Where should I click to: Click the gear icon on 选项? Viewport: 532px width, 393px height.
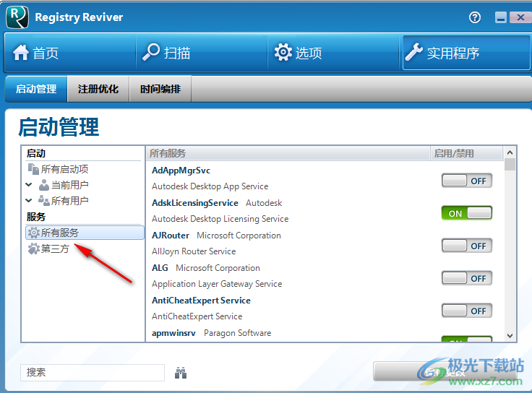(283, 52)
